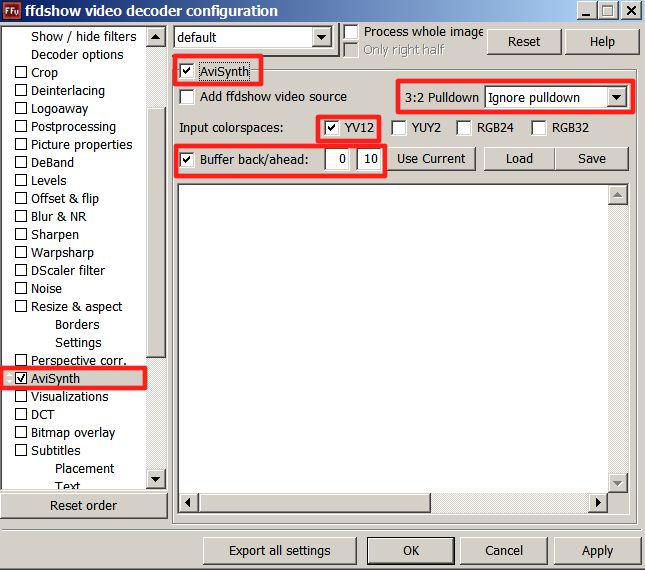The width and height of the screenshot is (645, 570).
Task: Select Bitmap overlay filter
Action: [73, 433]
